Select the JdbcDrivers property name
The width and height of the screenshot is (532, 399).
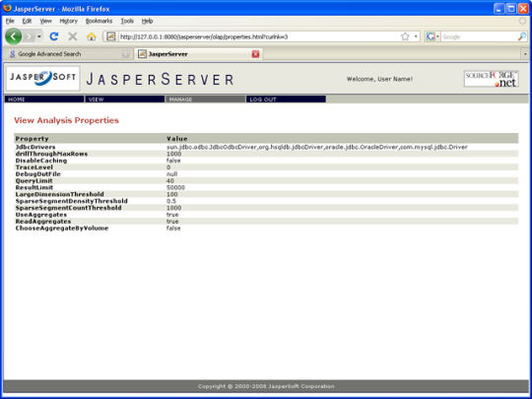click(x=35, y=147)
